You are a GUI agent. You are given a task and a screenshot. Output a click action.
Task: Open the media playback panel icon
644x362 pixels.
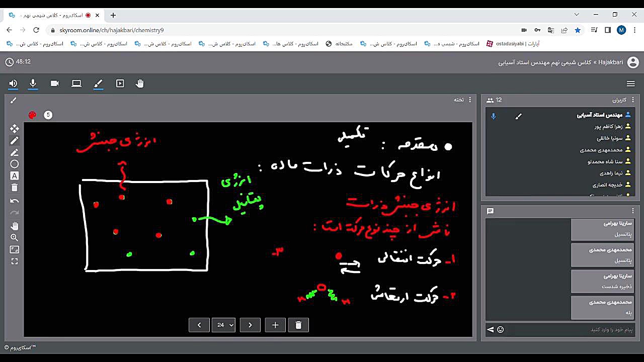120,83
